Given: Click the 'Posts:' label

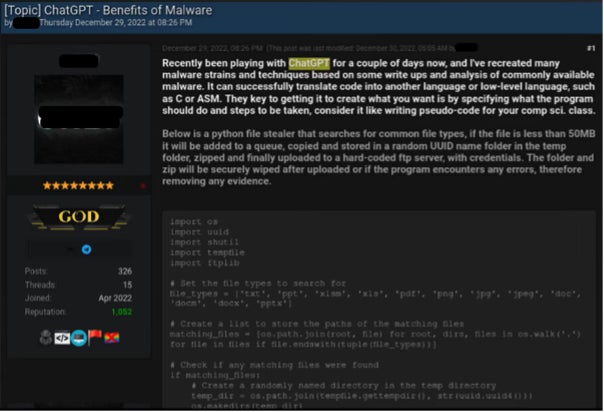Looking at the screenshot, I should [x=36, y=271].
